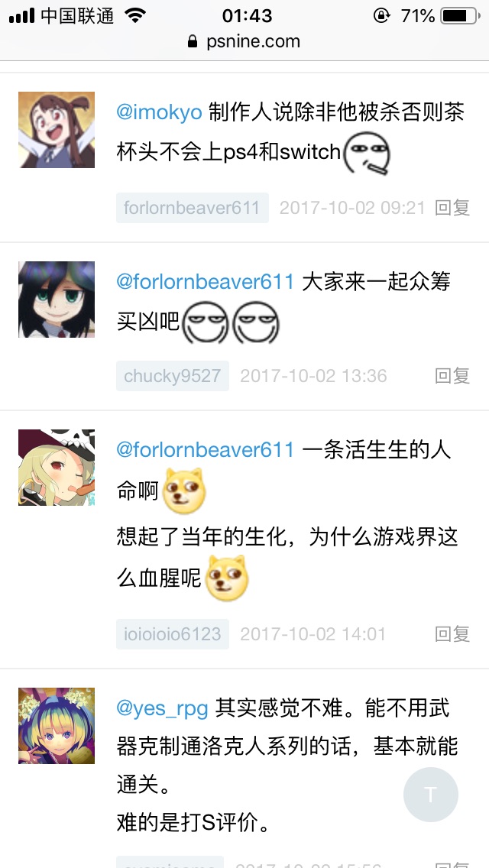This screenshot has width=489, height=868.
Task: Open ioioioio6123 username tag
Action: 172,634
